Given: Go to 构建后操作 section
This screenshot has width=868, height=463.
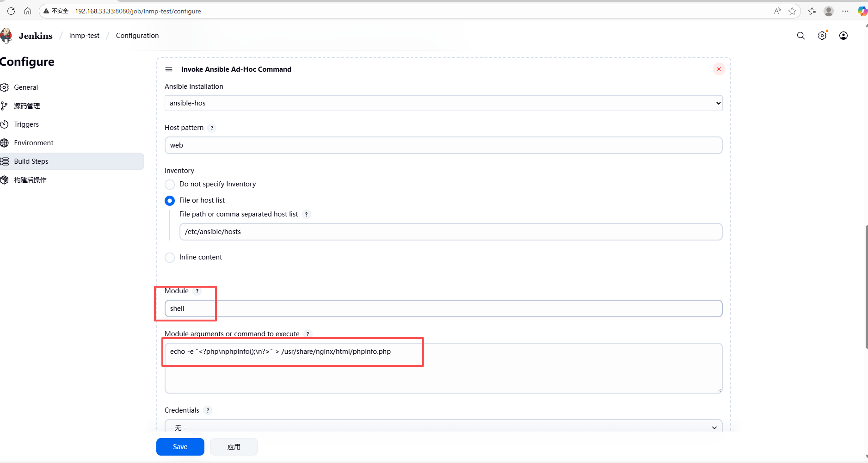Looking at the screenshot, I should (x=30, y=180).
